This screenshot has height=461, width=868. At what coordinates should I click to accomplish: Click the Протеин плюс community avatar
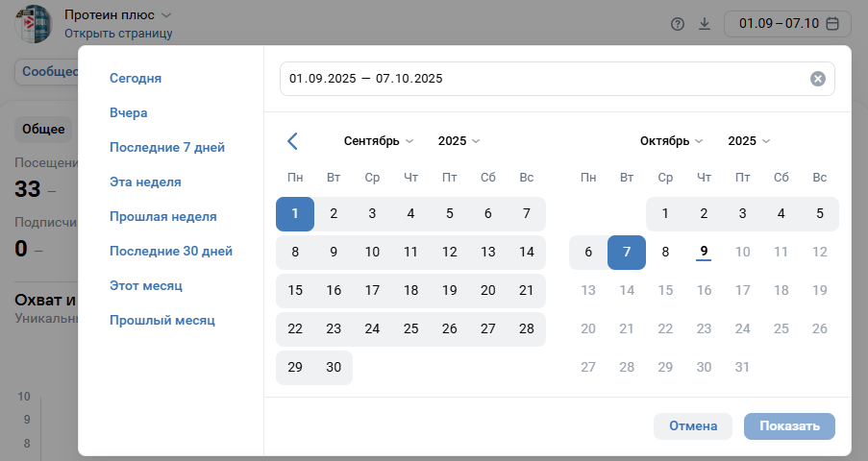pos(37,23)
